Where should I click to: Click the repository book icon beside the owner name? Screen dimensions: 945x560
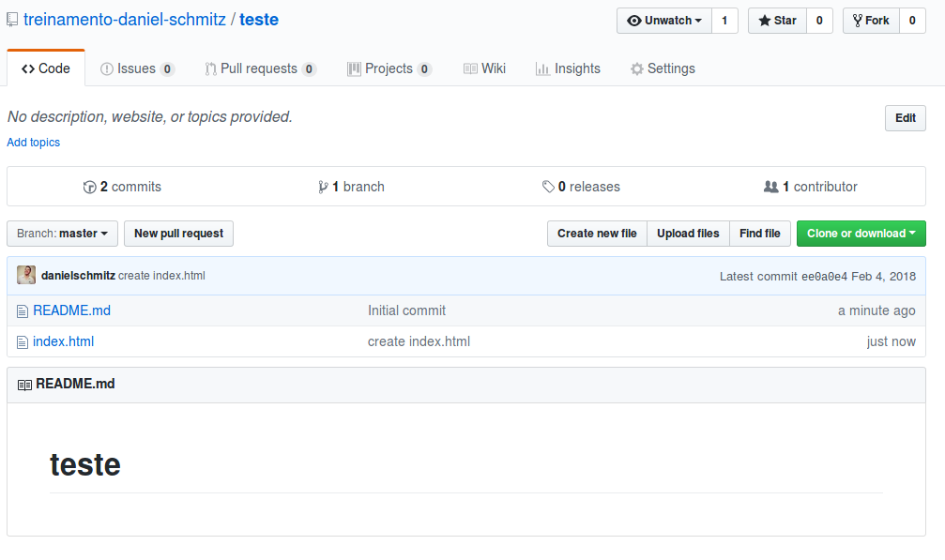point(12,20)
